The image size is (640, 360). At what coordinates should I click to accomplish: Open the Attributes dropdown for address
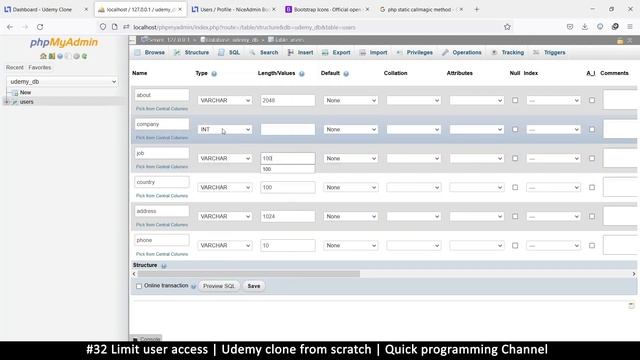[476, 216]
